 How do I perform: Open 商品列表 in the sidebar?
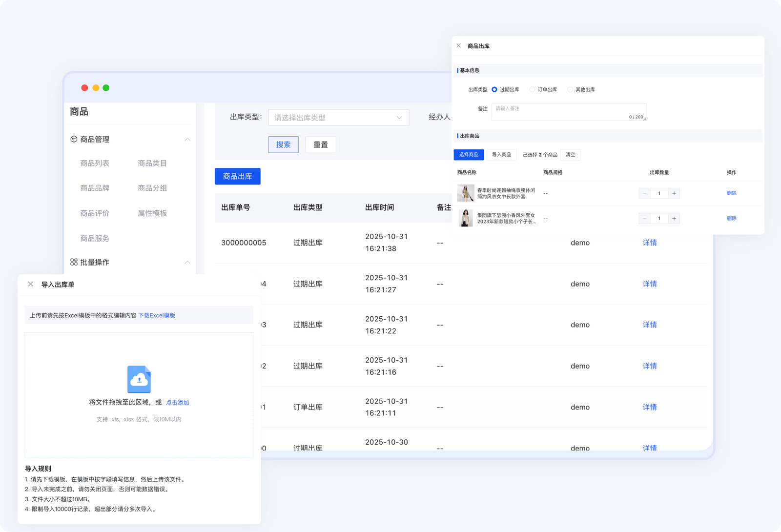coord(94,163)
